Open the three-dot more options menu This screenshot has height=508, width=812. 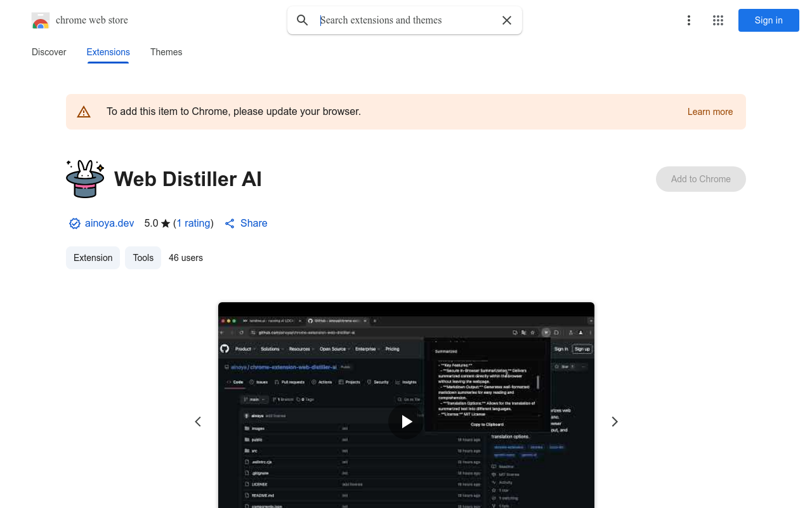pos(688,20)
